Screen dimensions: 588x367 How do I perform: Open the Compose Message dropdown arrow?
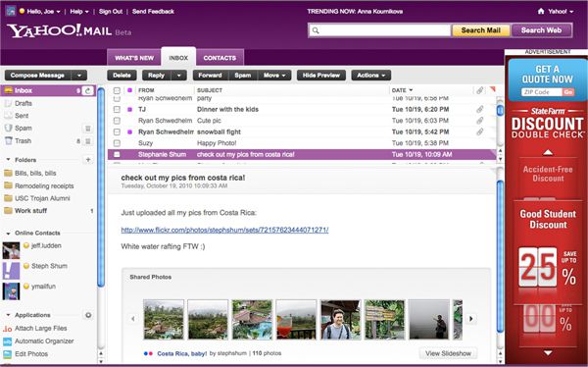(x=79, y=76)
